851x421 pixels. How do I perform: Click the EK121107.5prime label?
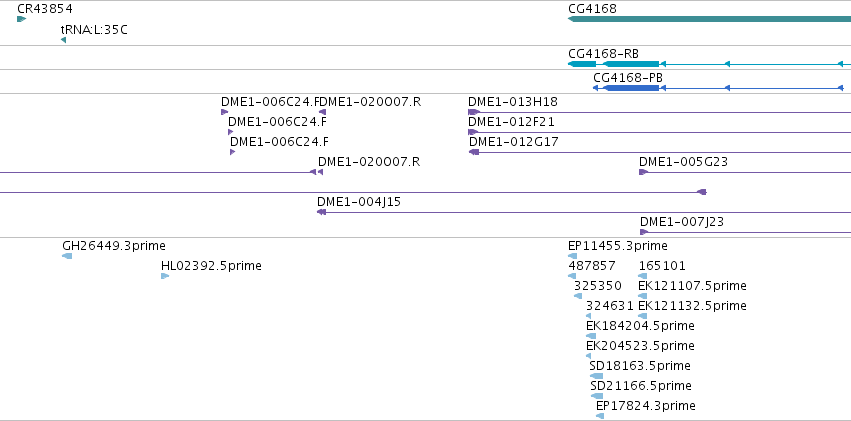(x=693, y=286)
